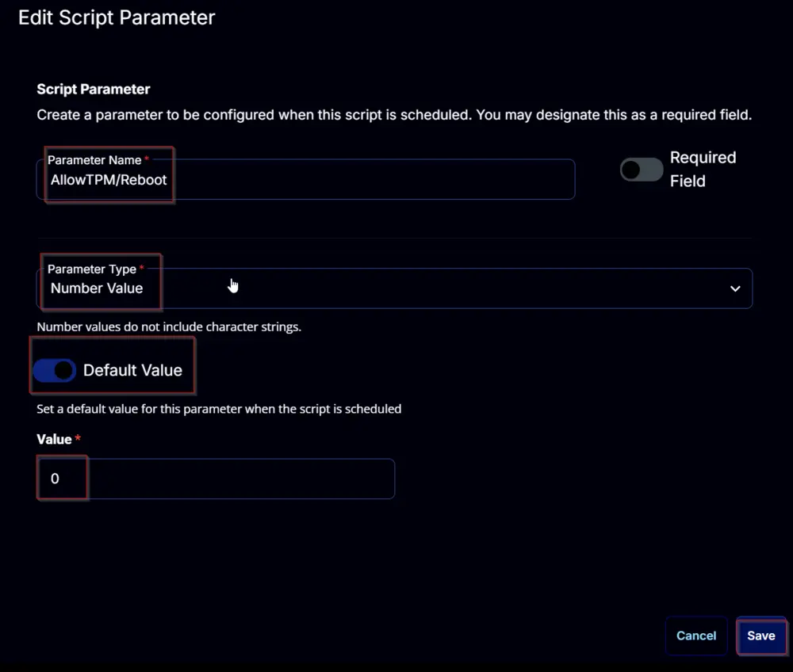The image size is (793, 672).
Task: Toggle the Required Field switch
Action: click(642, 170)
